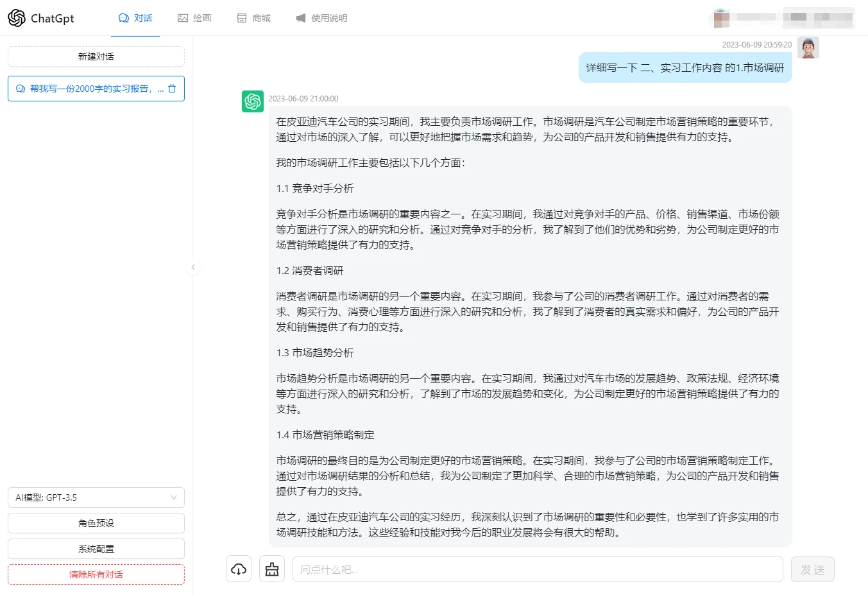The height and width of the screenshot is (595, 868).
Task: Click the user avatar beside the message
Action: pos(808,47)
